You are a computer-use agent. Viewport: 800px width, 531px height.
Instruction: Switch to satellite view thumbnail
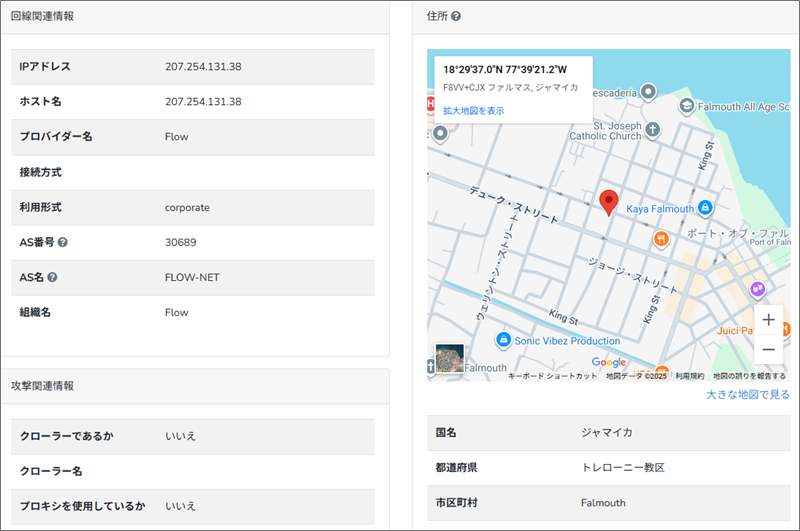pyautogui.click(x=449, y=358)
